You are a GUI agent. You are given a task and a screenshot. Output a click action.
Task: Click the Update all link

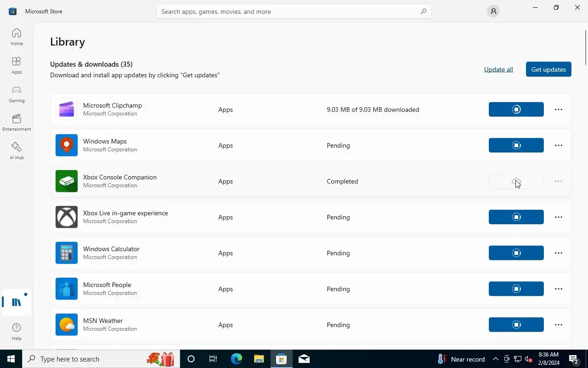coord(498,69)
